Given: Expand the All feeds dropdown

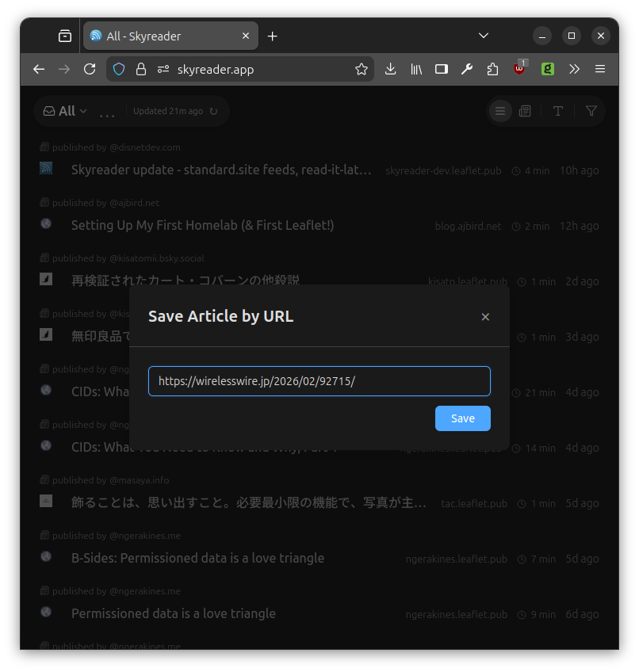Looking at the screenshot, I should click(x=66, y=111).
